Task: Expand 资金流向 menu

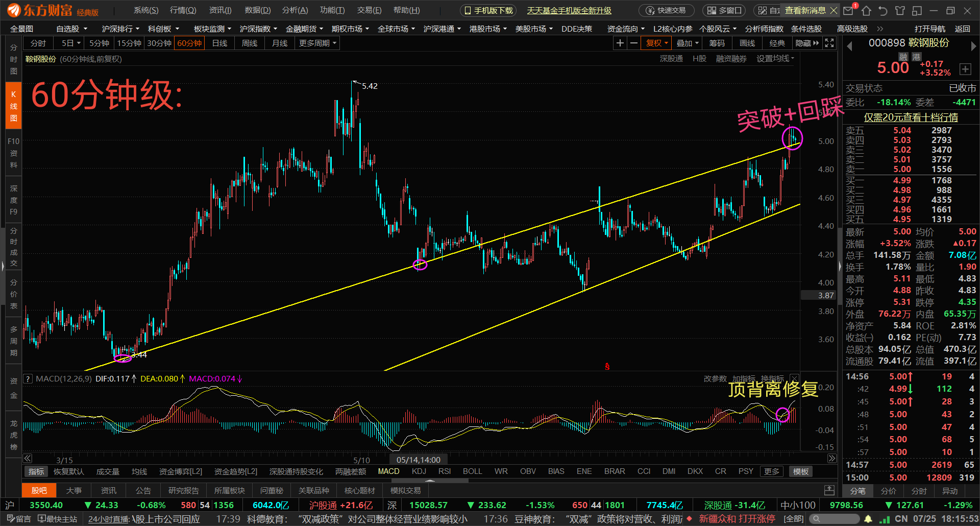Action: point(626,29)
